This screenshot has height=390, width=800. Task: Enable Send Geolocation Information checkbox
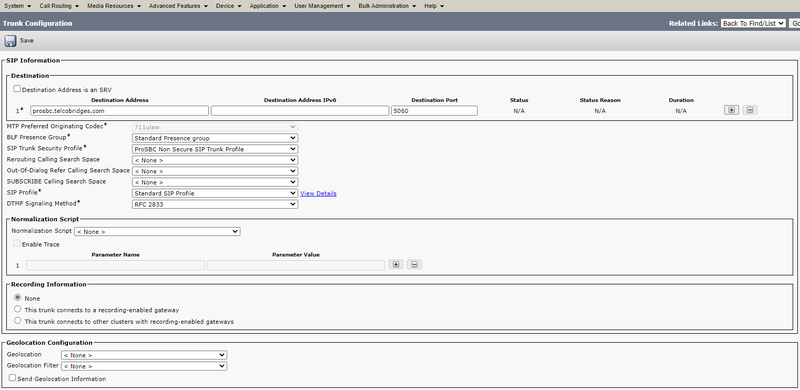point(13,378)
